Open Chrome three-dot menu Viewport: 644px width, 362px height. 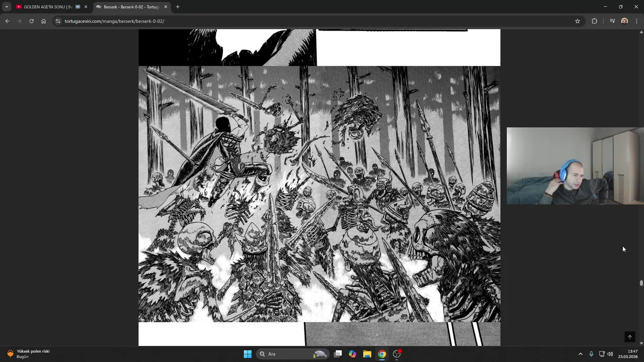click(637, 21)
